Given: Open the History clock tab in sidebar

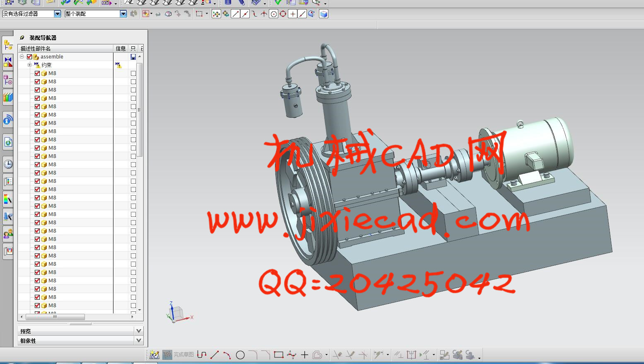Looking at the screenshot, I should [x=8, y=164].
